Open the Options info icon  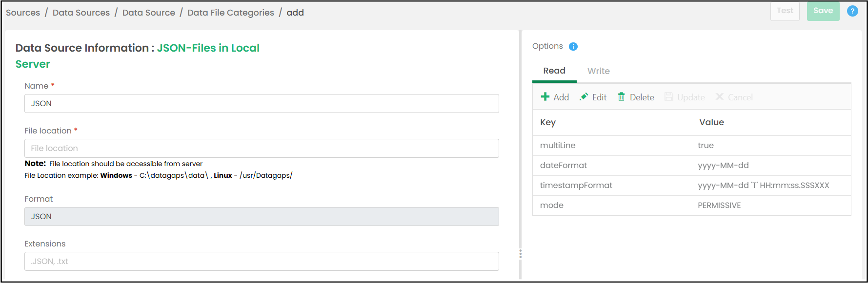573,46
